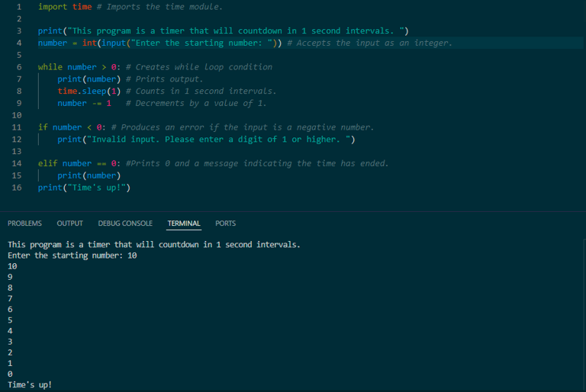Viewport: 586px width, 392px height.
Task: Click 'print(number)' on line 7
Action: pos(89,79)
